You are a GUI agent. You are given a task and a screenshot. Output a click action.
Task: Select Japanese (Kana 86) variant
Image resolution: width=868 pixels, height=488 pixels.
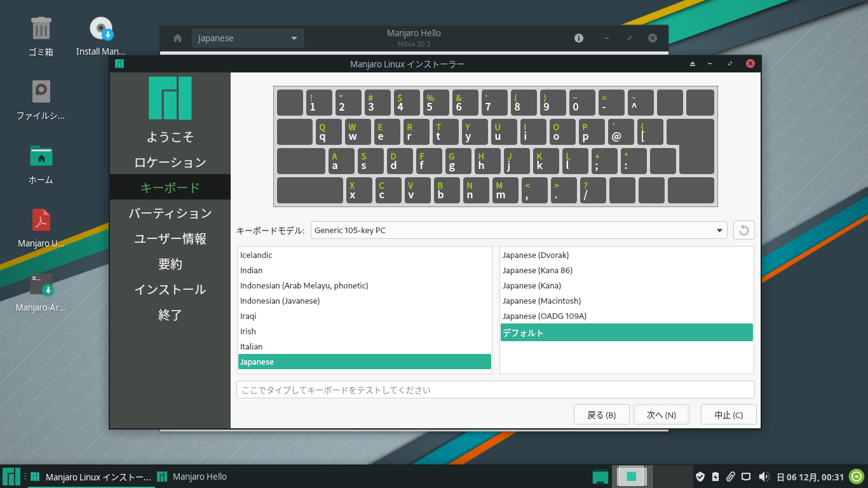627,270
